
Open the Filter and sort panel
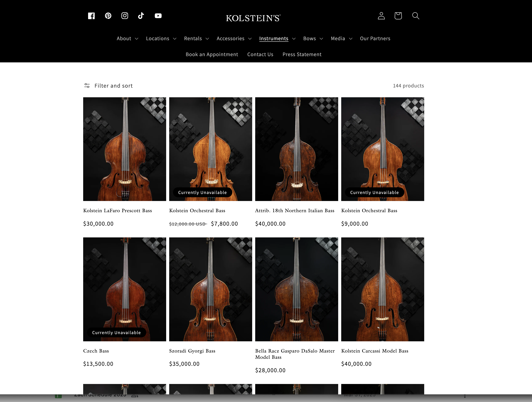click(x=109, y=86)
